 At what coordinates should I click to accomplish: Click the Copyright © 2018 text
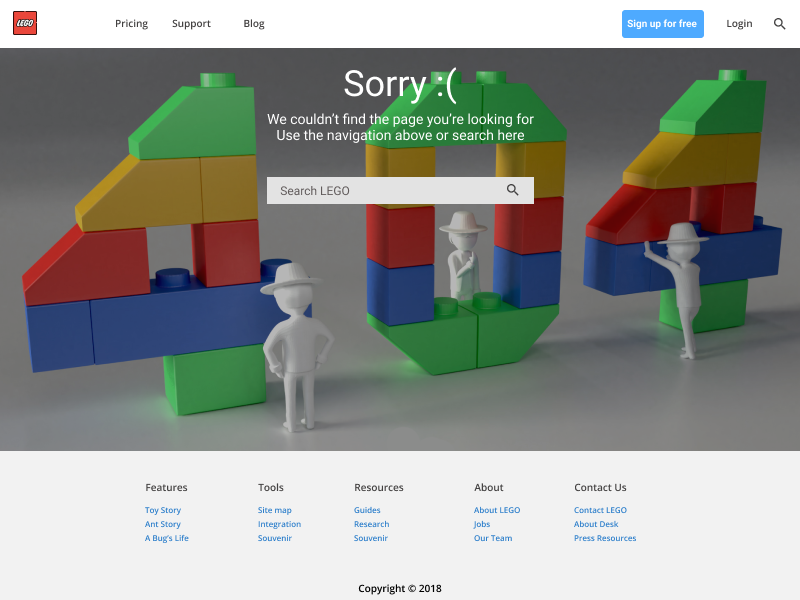pos(399,588)
